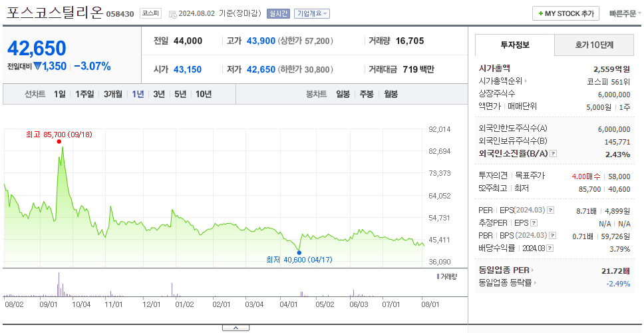Click the volume bar chart area
The width and height of the screenshot is (644, 333).
click(x=214, y=284)
